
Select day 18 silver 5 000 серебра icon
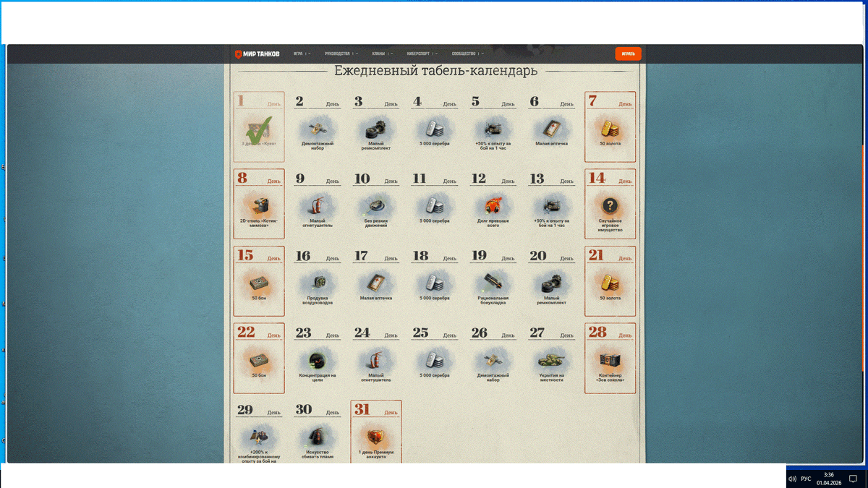435,283
